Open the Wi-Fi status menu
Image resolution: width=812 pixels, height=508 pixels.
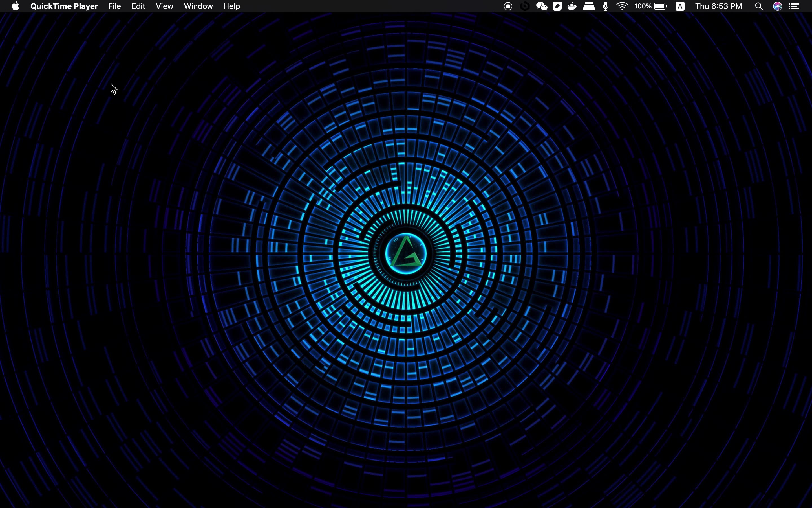click(622, 6)
